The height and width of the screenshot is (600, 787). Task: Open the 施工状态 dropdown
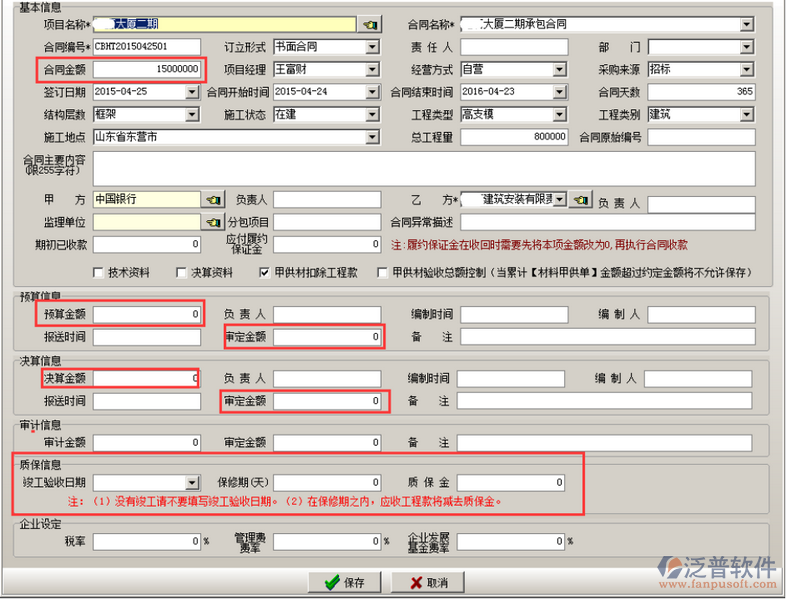click(372, 115)
